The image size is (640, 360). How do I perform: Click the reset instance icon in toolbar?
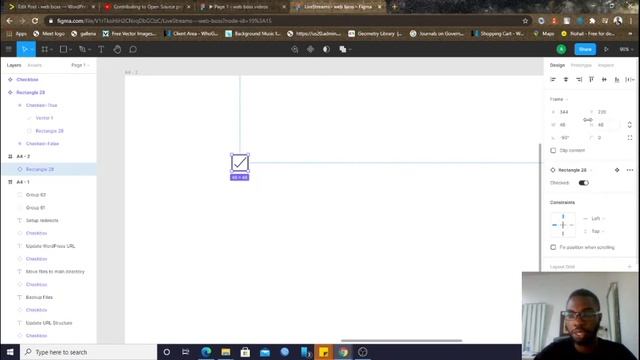[x=294, y=49]
